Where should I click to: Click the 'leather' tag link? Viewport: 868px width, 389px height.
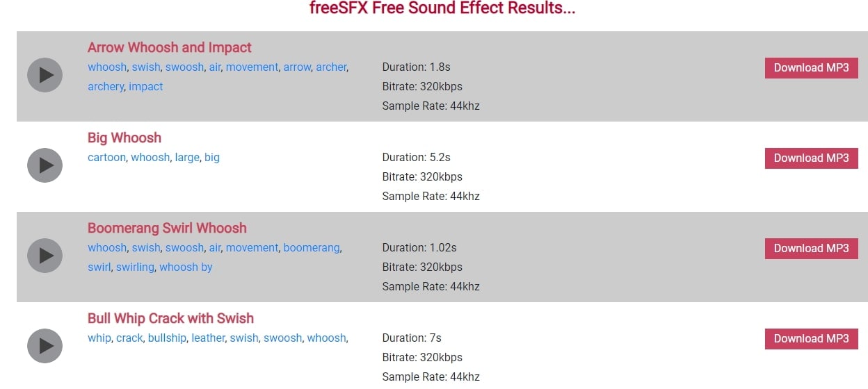[208, 338]
